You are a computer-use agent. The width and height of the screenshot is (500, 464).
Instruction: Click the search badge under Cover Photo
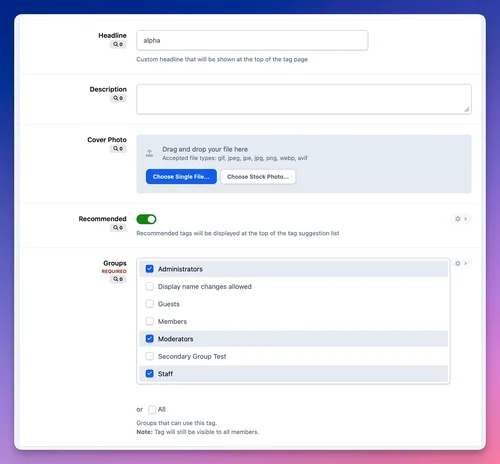coord(118,149)
